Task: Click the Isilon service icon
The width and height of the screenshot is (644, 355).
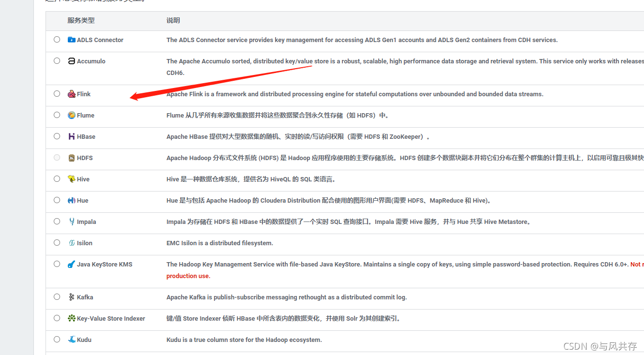Action: click(72, 243)
